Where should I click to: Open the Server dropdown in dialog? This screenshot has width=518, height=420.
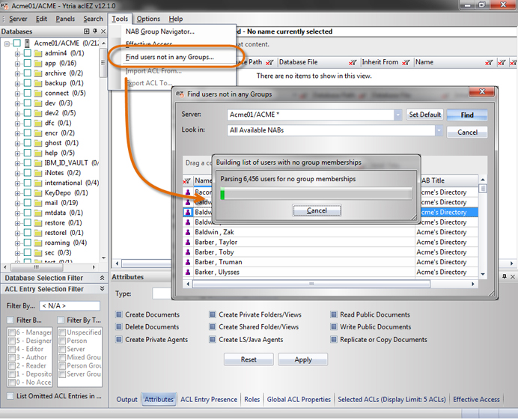(398, 115)
